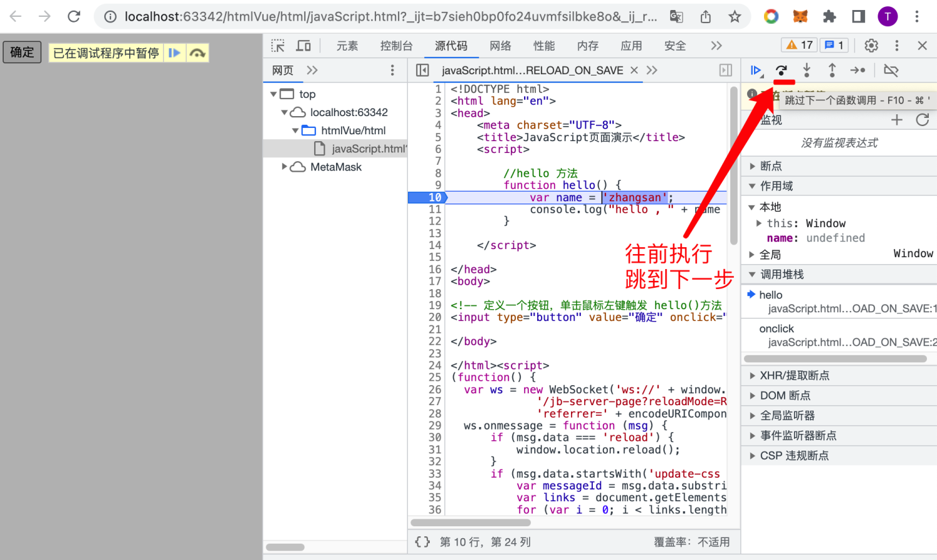
Task: Click the 1 message issues badge
Action: click(x=833, y=45)
